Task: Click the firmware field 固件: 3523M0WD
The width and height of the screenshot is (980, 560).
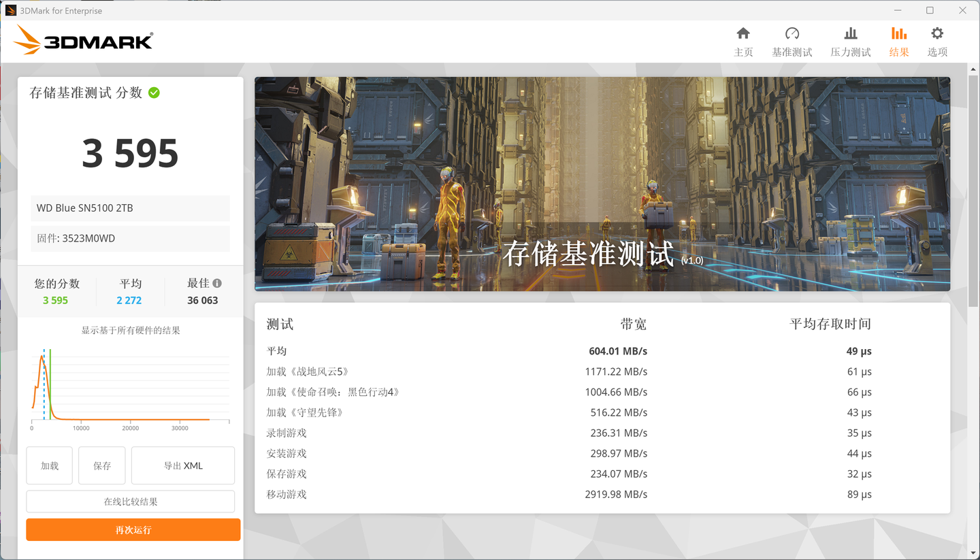Action: pyautogui.click(x=129, y=238)
